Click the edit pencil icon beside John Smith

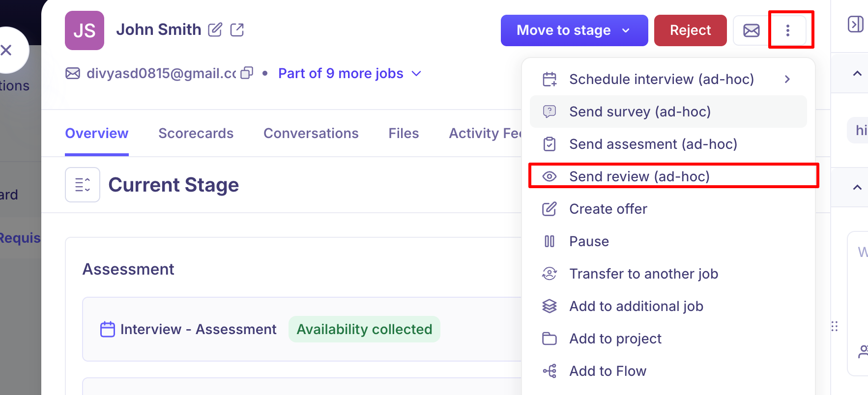point(215,30)
